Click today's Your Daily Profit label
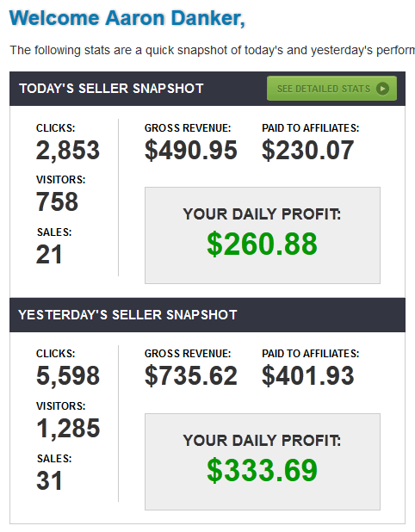Screen dimensions: 415x532 (262, 214)
